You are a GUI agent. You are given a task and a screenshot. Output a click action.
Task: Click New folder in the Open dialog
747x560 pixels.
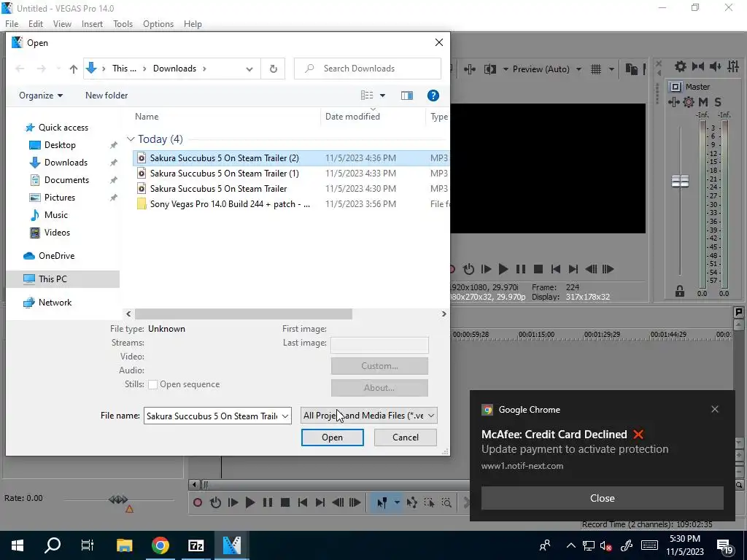[107, 96]
